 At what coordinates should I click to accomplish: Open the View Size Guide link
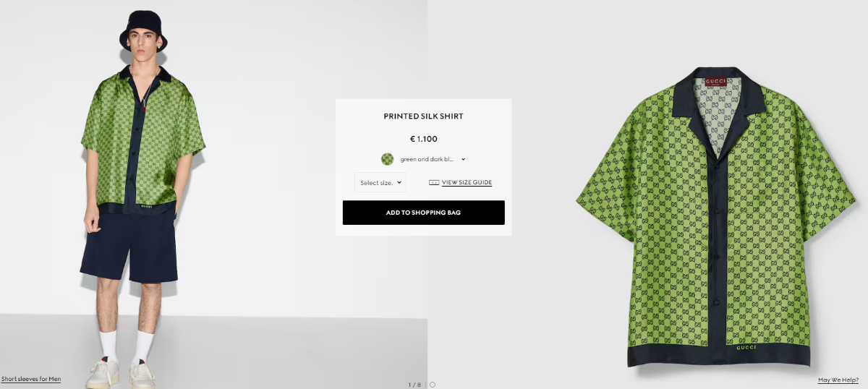[467, 183]
